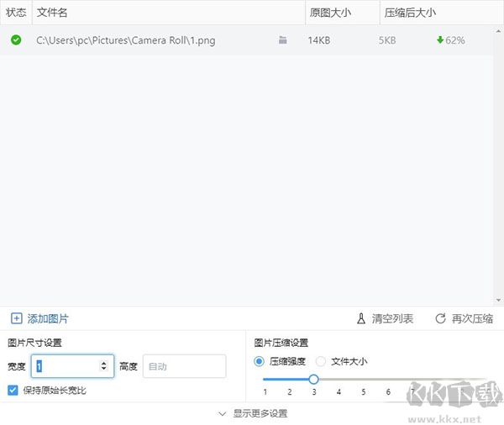This screenshot has width=504, height=425.
Task: Set compression slider to level 1
Action: 265,380
